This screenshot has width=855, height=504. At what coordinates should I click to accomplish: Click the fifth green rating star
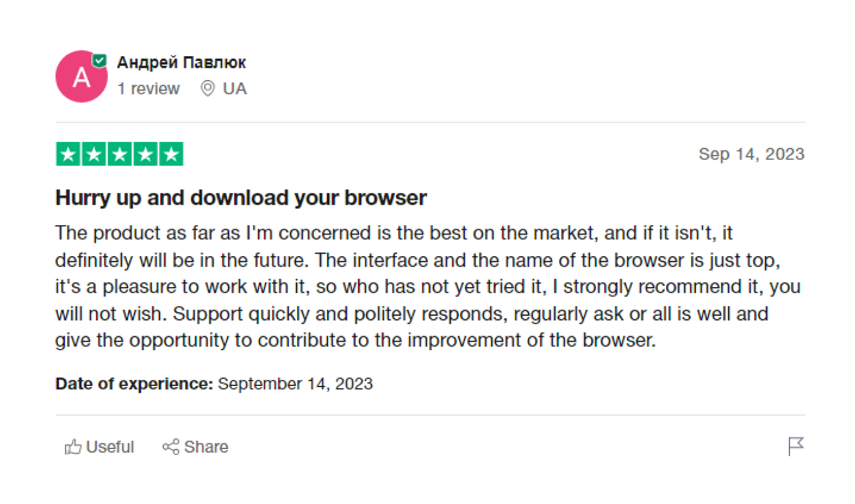tap(171, 154)
